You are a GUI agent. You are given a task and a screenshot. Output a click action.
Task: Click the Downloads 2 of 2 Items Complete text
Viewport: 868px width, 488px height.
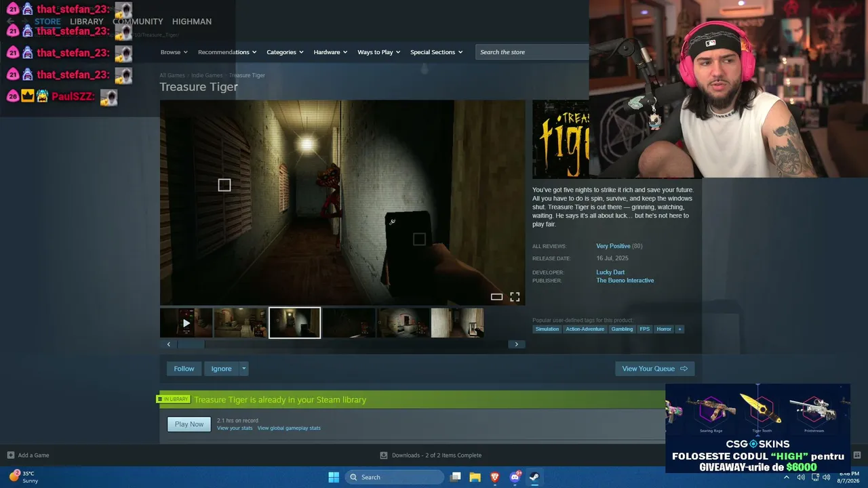437,455
